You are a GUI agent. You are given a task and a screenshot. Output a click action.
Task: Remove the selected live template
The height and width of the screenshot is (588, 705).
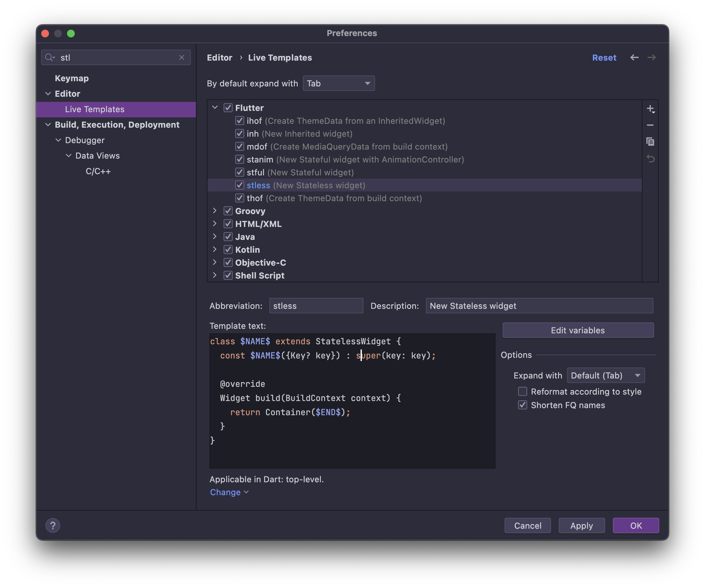pos(650,125)
